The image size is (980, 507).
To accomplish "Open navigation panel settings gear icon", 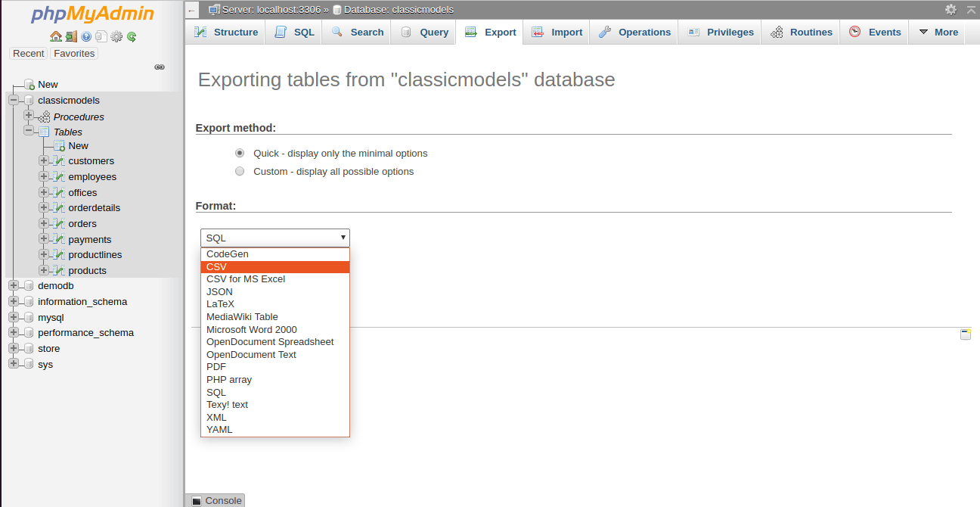I will pyautogui.click(x=116, y=36).
